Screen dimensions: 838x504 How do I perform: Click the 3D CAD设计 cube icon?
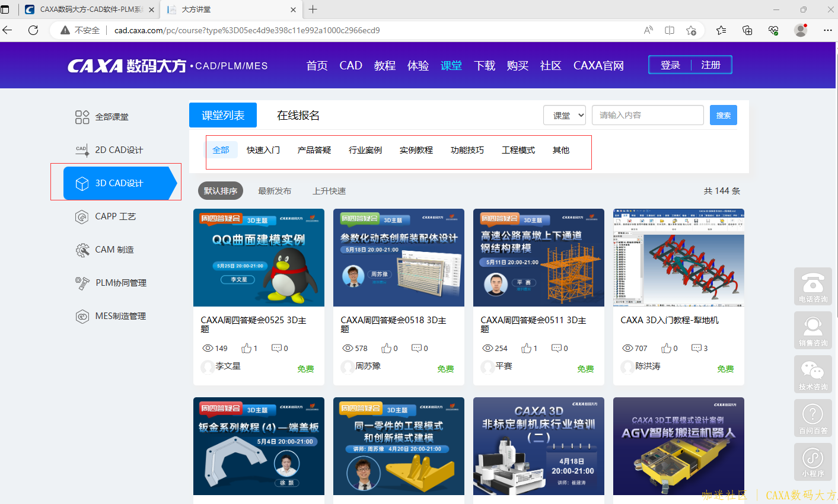coord(82,183)
